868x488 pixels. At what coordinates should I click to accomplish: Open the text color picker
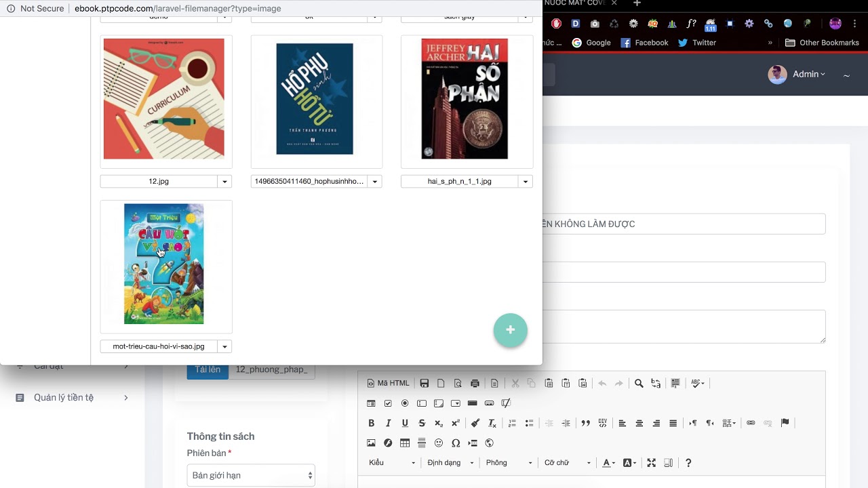tap(609, 463)
